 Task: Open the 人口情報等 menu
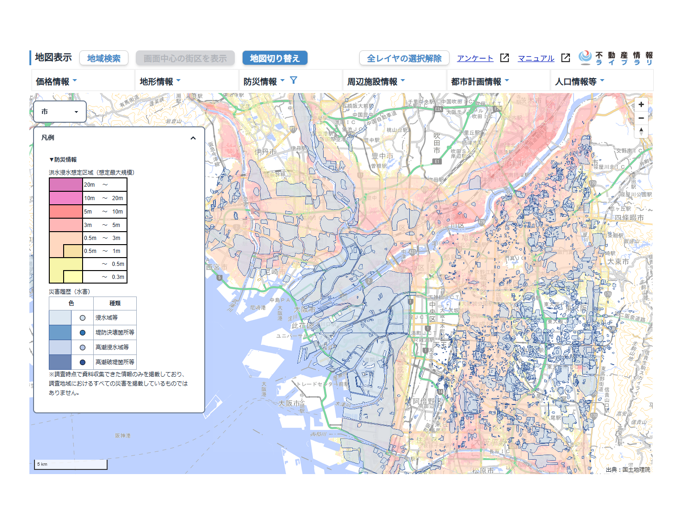tap(580, 82)
